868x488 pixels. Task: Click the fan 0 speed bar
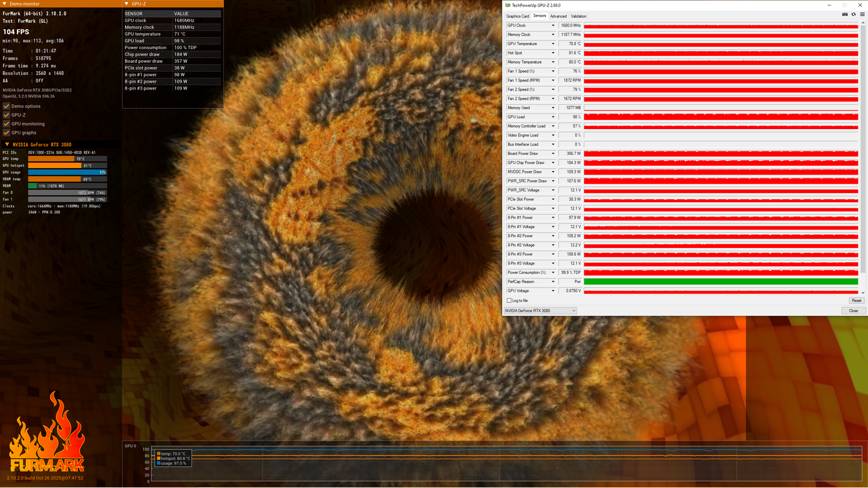tap(67, 193)
